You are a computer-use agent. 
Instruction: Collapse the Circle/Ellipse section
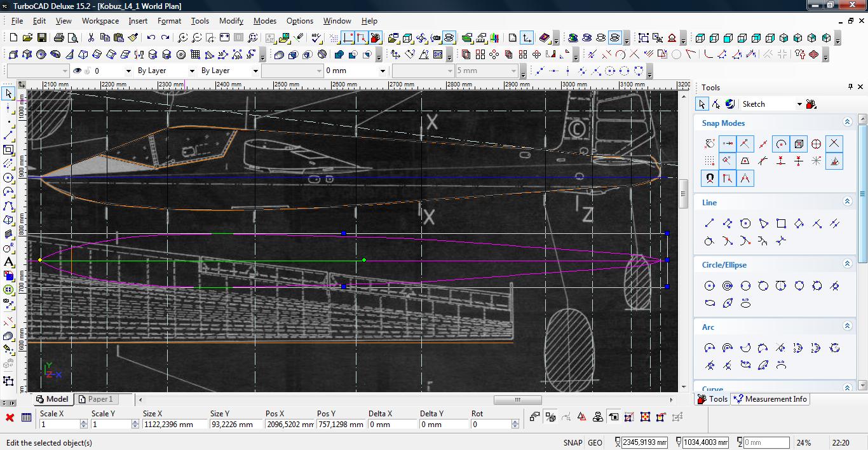tap(847, 264)
